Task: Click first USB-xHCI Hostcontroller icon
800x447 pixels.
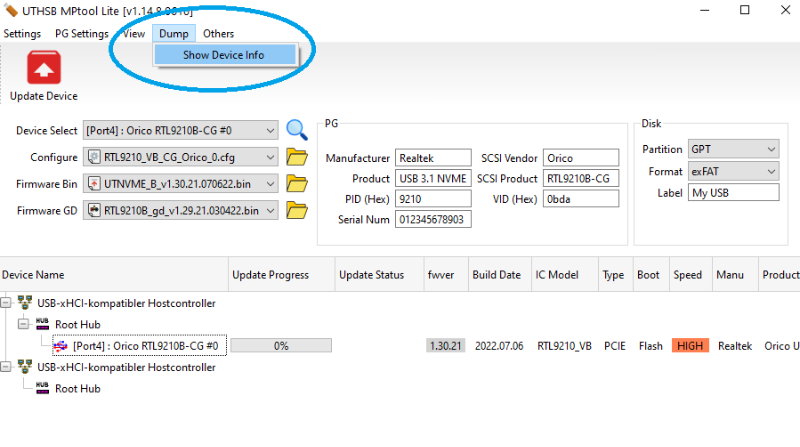Action: [24, 303]
